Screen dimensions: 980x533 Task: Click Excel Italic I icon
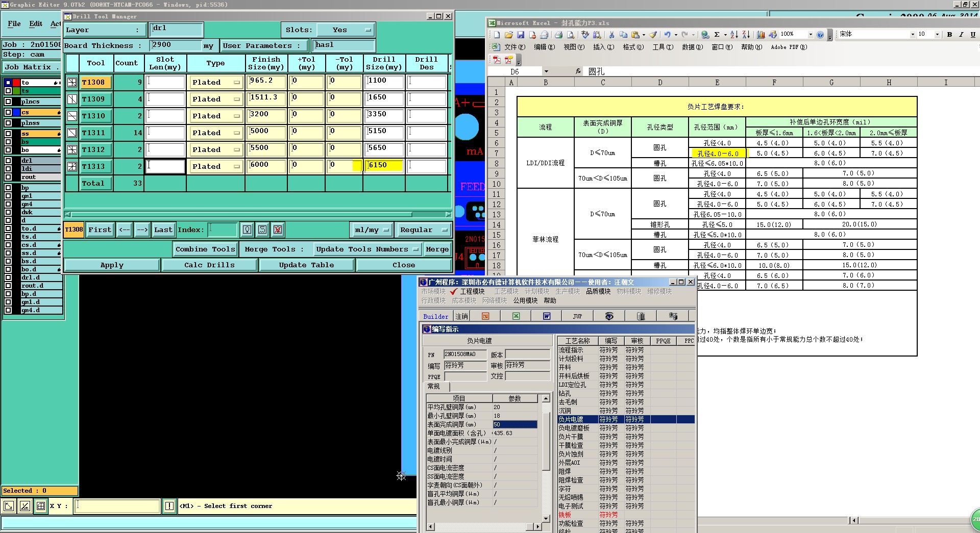click(961, 35)
